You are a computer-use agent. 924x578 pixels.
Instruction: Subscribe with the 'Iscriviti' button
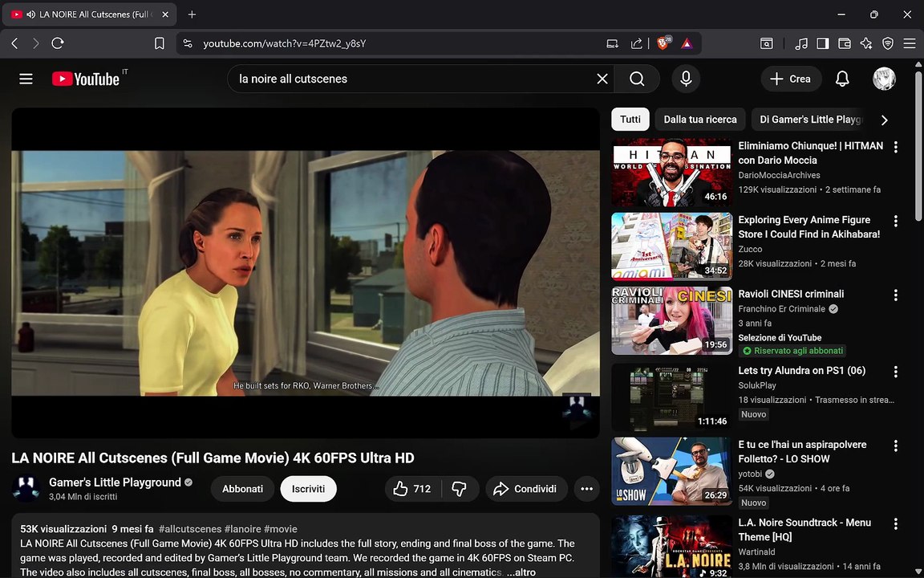click(x=308, y=489)
